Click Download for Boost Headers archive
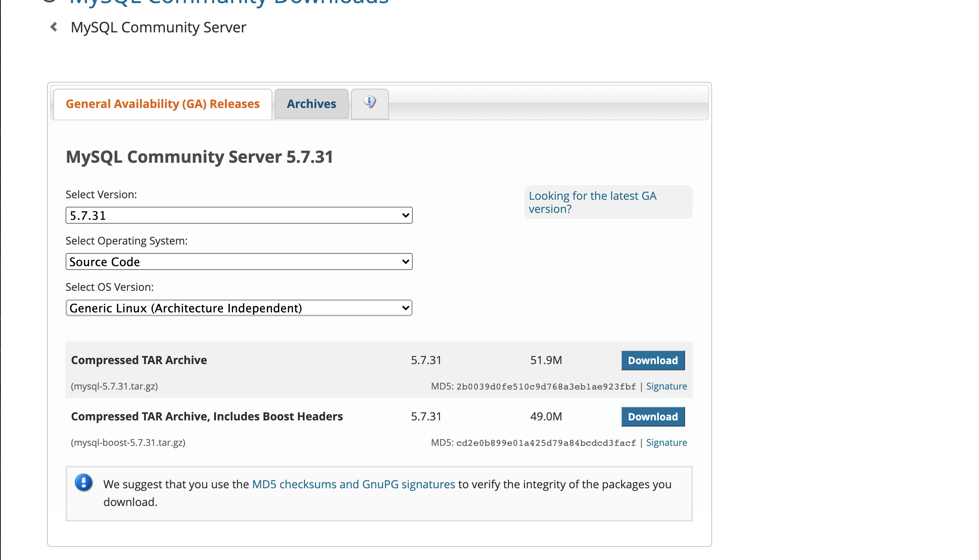This screenshot has width=979, height=560. (x=653, y=416)
